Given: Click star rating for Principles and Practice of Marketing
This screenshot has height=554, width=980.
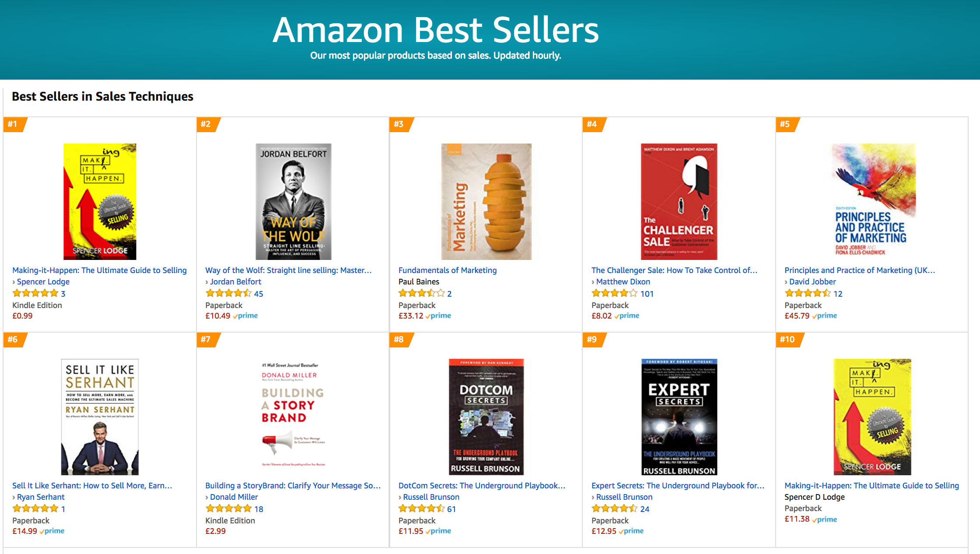Looking at the screenshot, I should [807, 293].
